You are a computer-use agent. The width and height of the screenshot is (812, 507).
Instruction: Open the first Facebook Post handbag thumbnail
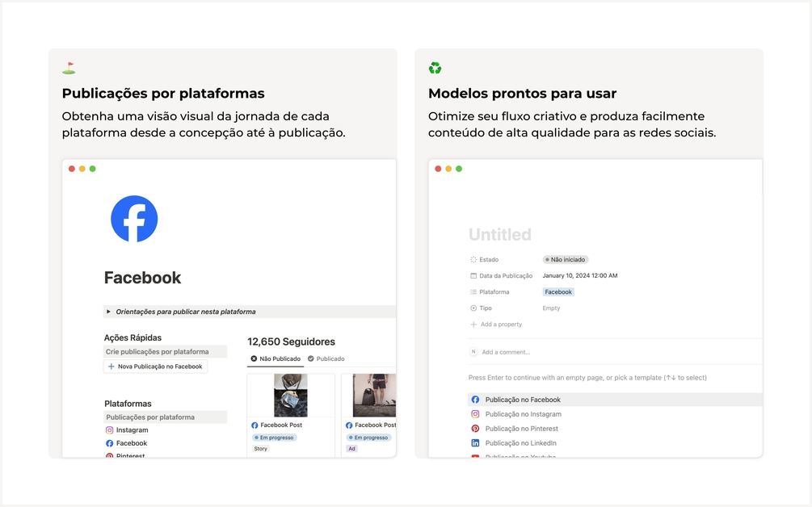291,396
